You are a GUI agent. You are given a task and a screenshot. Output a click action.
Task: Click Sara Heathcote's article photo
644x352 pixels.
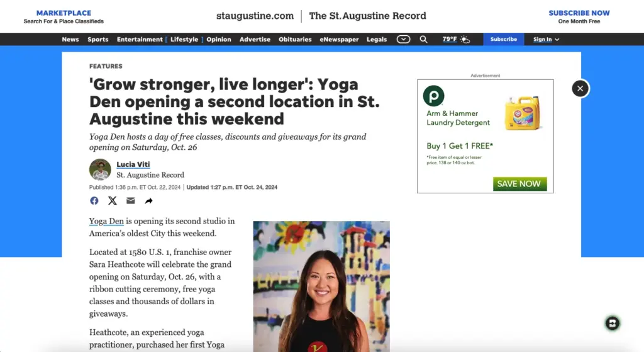click(321, 287)
